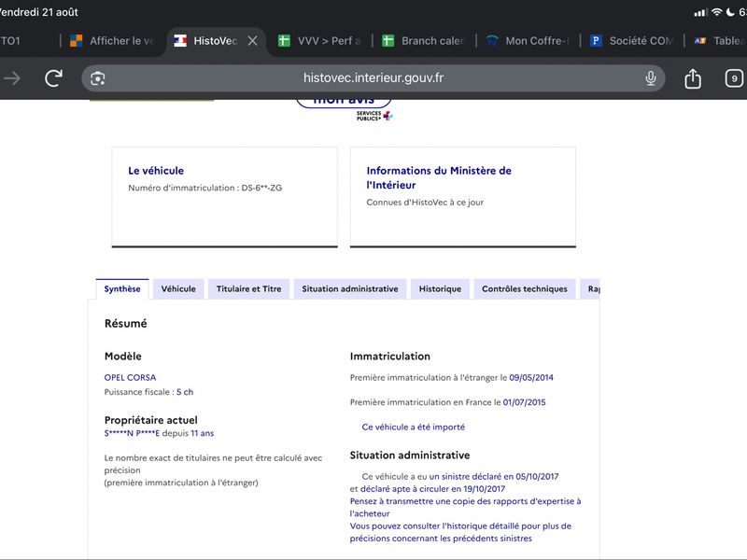Open the Situation administrative tab

point(350,289)
